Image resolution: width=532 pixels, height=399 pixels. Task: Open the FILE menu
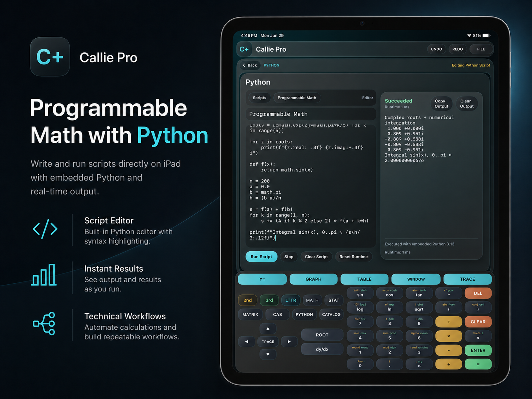(x=481, y=49)
